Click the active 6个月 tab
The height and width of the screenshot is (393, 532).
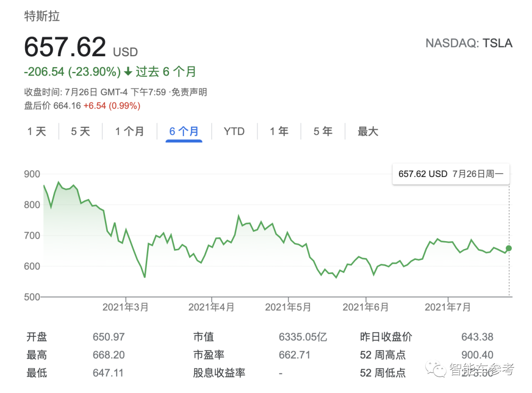pyautogui.click(x=183, y=131)
